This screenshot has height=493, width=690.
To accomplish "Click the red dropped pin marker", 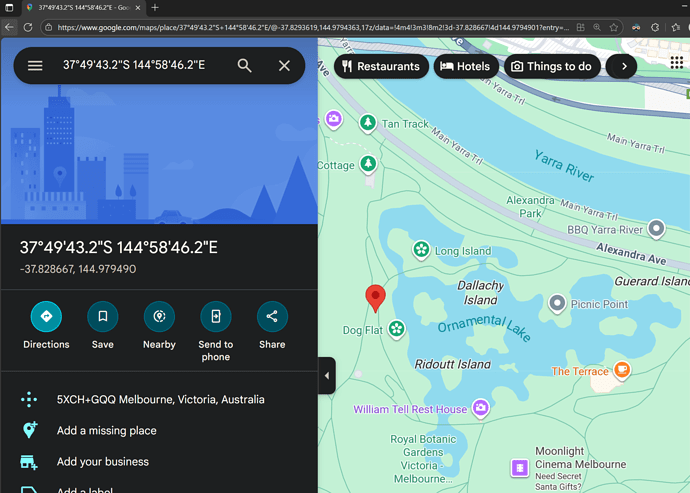I will coord(375,297).
